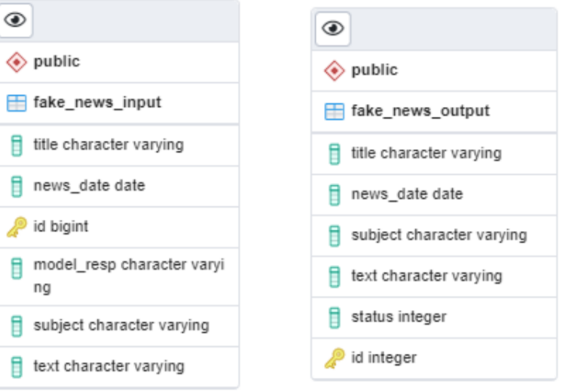Click the table icon beside fake_news_output
This screenshot has width=574, height=392.
click(334, 111)
